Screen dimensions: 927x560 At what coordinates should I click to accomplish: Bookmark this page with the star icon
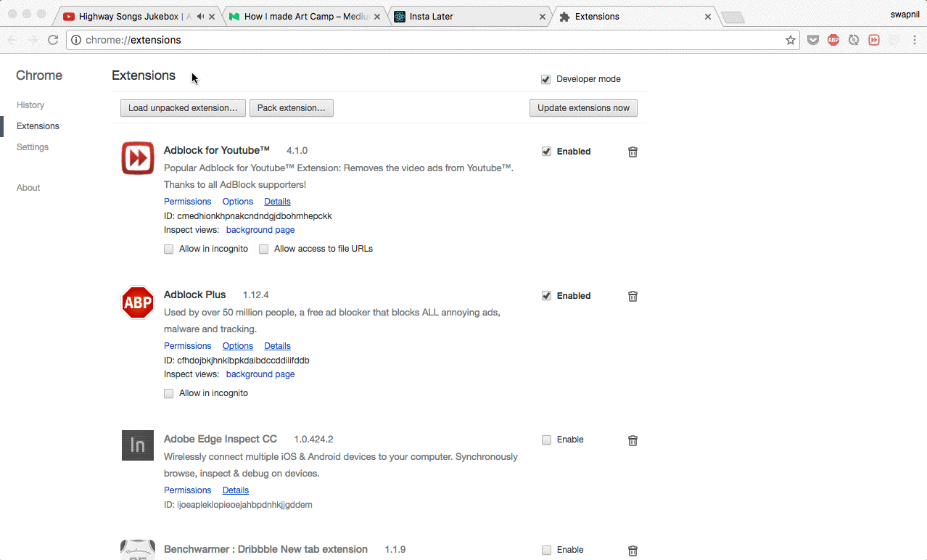click(791, 40)
